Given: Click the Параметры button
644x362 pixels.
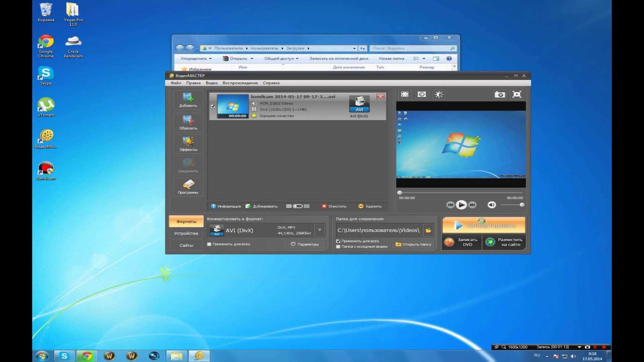Looking at the screenshot, I should [305, 244].
